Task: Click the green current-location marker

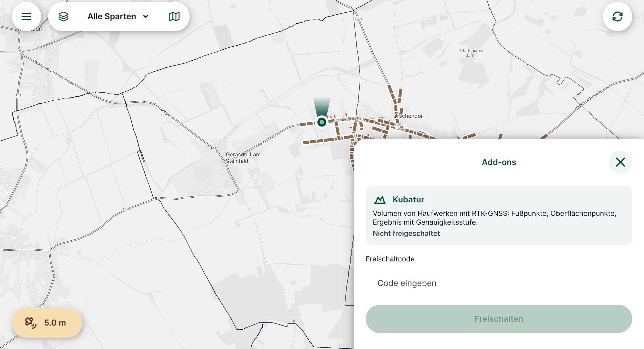Action: tap(322, 122)
